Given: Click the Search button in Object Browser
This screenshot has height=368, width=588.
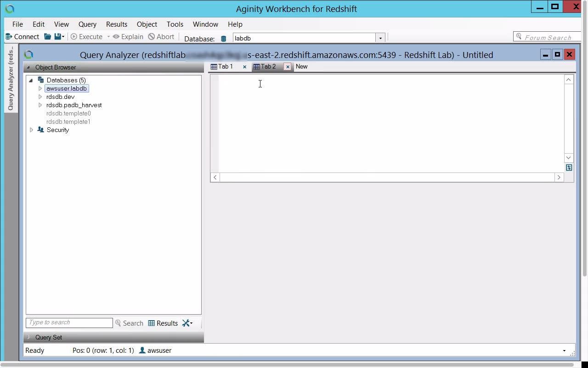Looking at the screenshot, I should (129, 323).
